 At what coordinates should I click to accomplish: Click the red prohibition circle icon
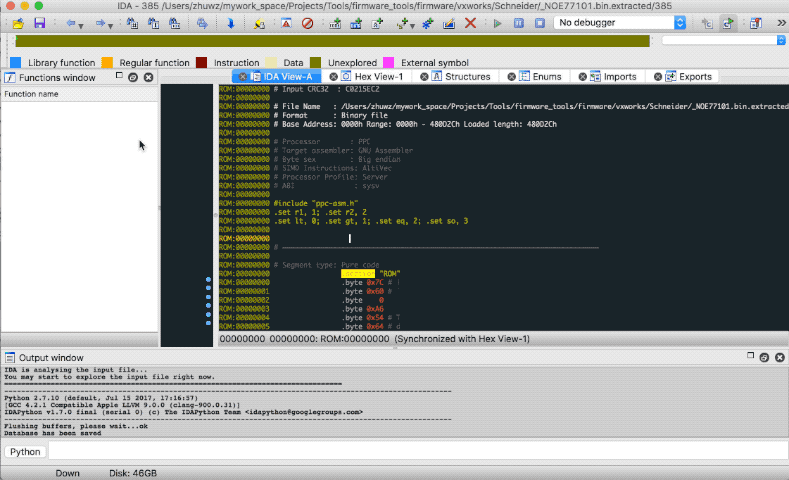307,23
